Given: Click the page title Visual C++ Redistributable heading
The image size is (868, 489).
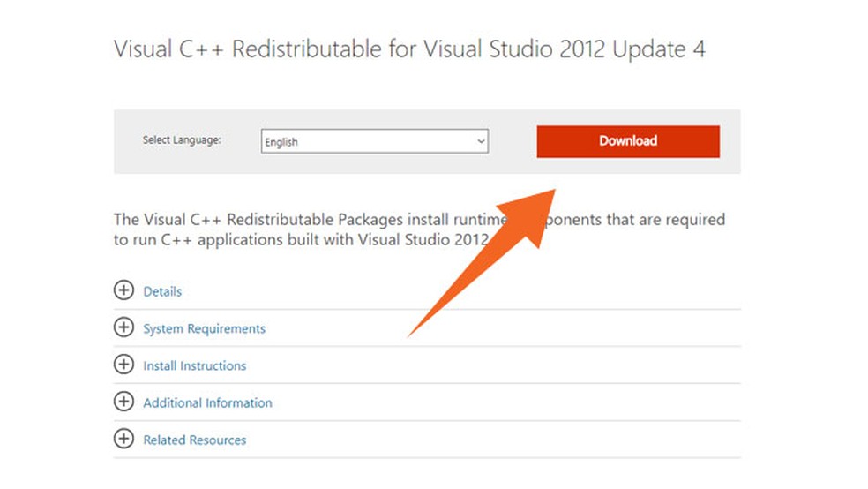Looking at the screenshot, I should click(x=409, y=49).
